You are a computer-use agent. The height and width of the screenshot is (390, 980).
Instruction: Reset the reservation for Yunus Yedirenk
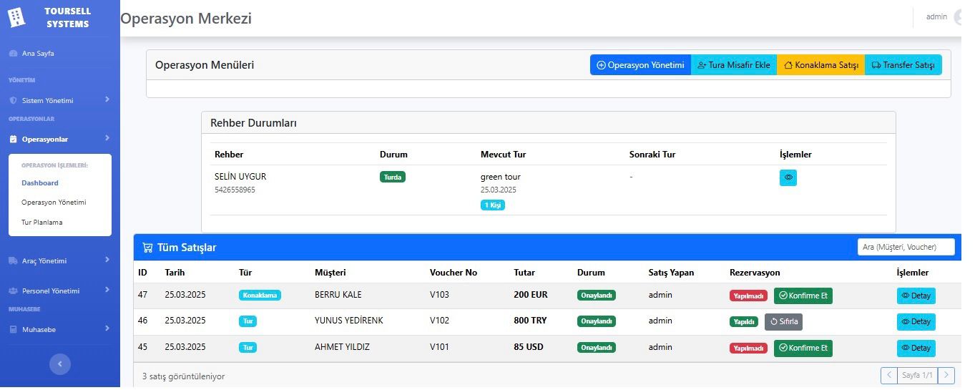pyautogui.click(x=783, y=322)
